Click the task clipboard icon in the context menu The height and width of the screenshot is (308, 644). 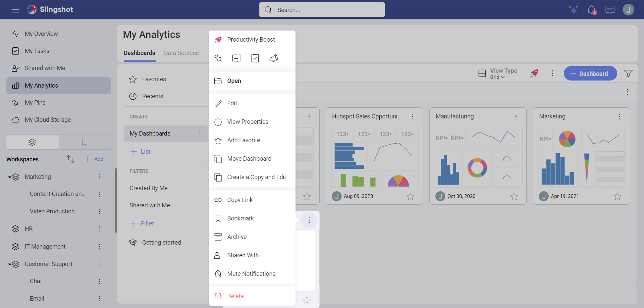coord(255,58)
